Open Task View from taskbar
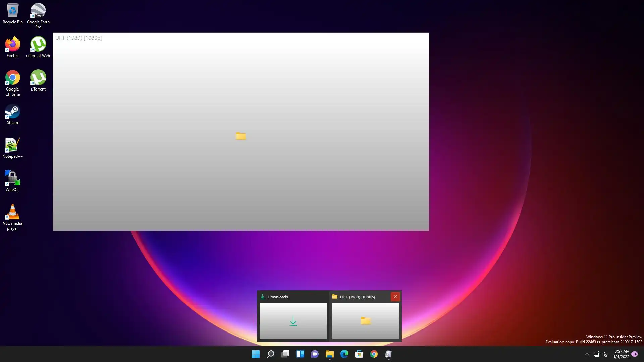This screenshot has width=644, height=362. coord(285,354)
